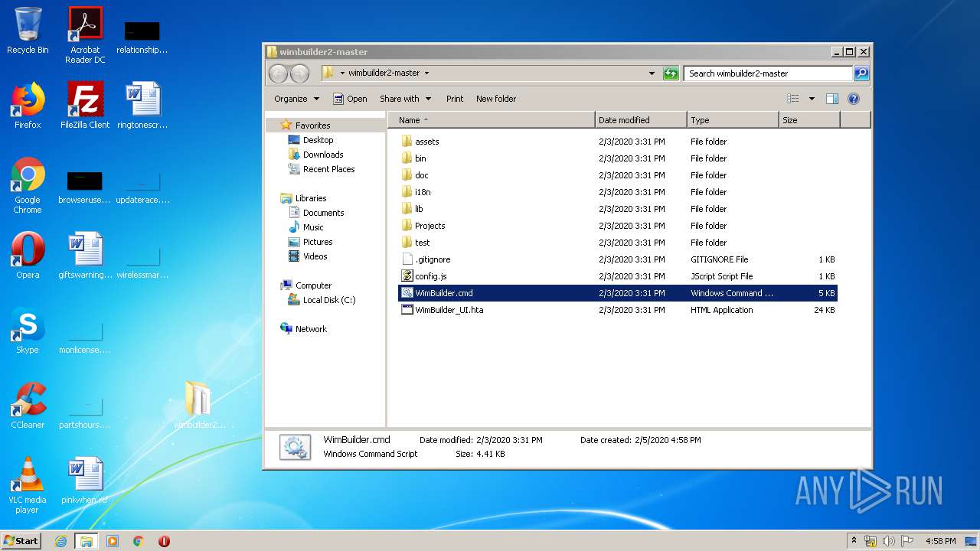Image resolution: width=980 pixels, height=551 pixels.
Task: Open the Organize dropdown menu
Action: (296, 99)
